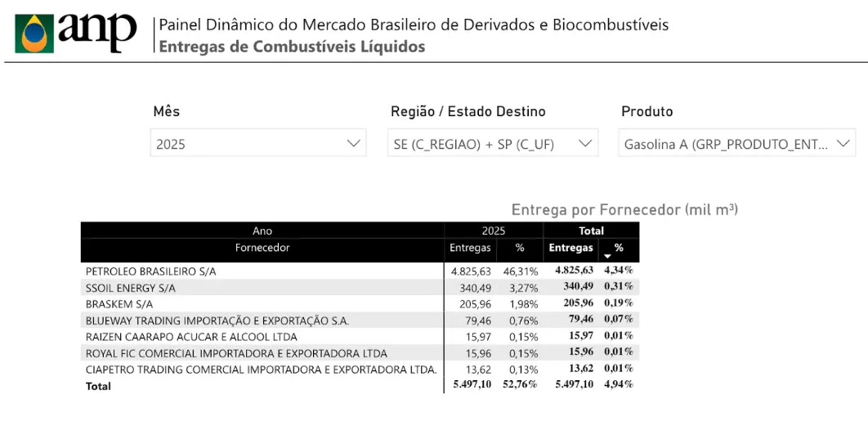Click the Entrega por Fornecedor chart title

(x=624, y=210)
